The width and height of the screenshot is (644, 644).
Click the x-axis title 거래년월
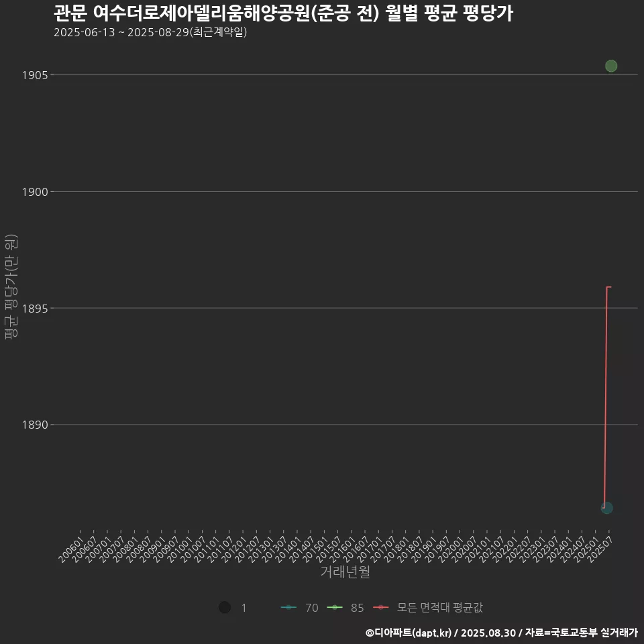[345, 572]
